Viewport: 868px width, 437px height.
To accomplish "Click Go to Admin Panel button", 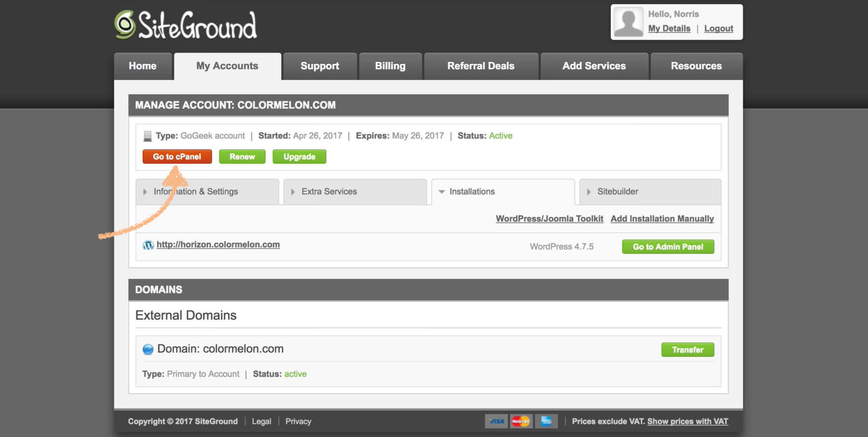I will (x=668, y=247).
